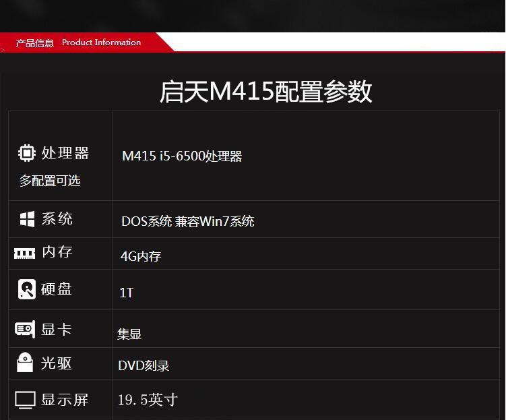Click the 光驱 label

[x=56, y=363]
